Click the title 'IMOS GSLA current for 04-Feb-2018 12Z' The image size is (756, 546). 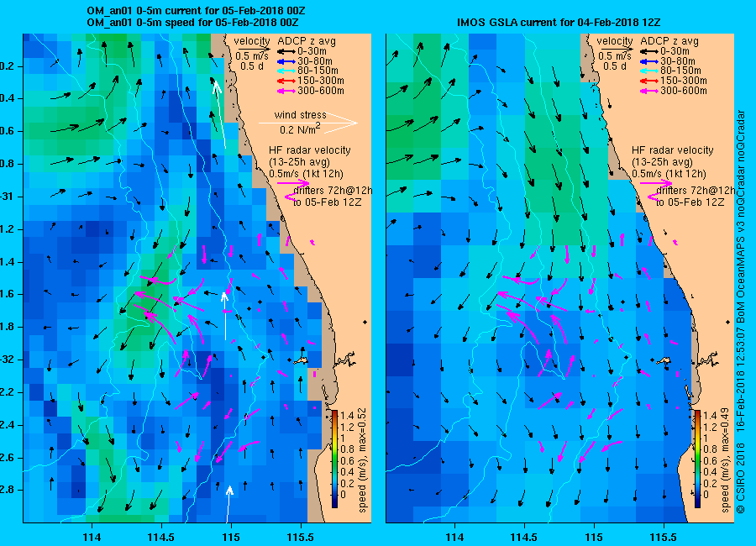(x=559, y=22)
